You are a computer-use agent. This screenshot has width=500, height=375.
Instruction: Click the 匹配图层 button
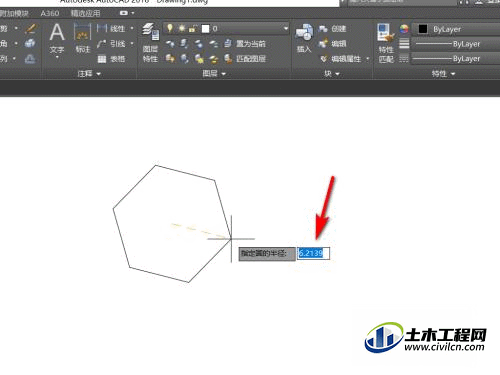coord(246,59)
